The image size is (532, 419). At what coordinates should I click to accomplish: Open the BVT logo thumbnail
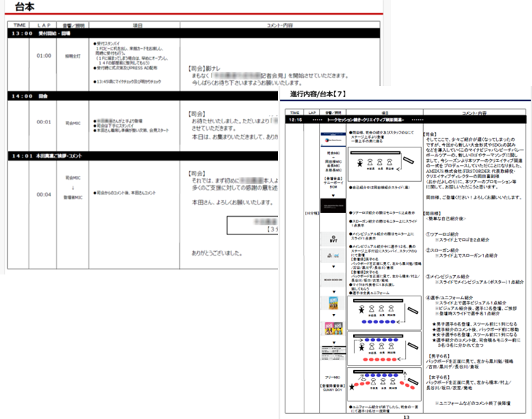(x=334, y=239)
